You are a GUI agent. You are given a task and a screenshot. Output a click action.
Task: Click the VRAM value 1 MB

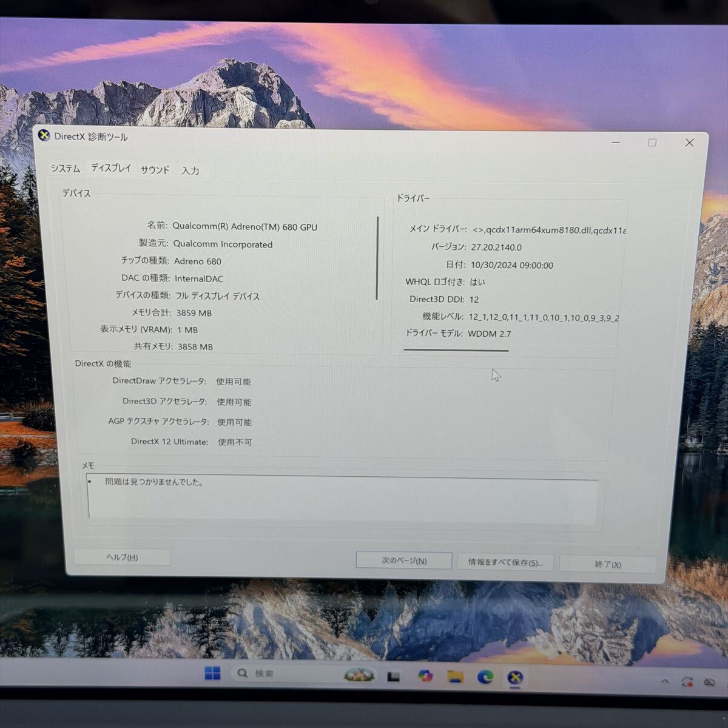point(187,330)
